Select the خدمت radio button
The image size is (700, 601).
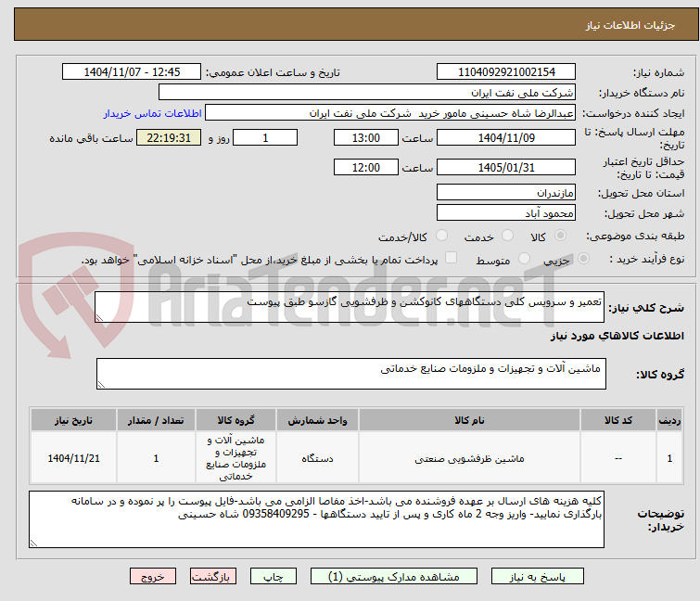(x=507, y=236)
